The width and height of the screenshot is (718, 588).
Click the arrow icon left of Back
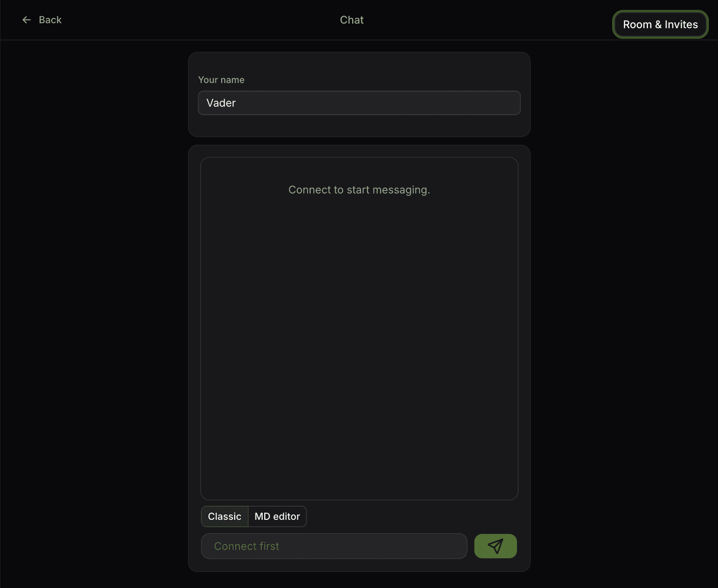[26, 20]
